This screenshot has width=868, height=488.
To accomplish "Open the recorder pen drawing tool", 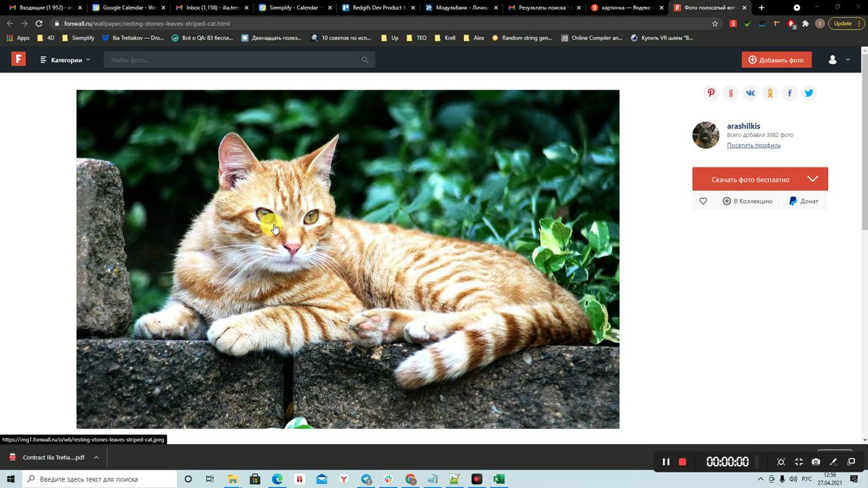I will click(833, 462).
